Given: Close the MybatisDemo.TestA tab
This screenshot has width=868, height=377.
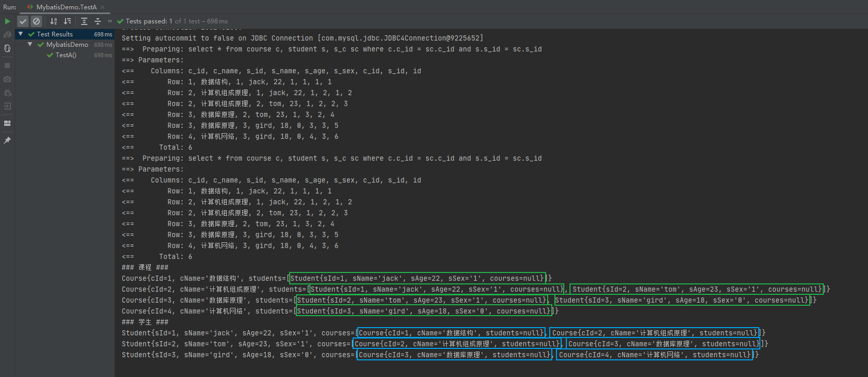Looking at the screenshot, I should click(102, 7).
